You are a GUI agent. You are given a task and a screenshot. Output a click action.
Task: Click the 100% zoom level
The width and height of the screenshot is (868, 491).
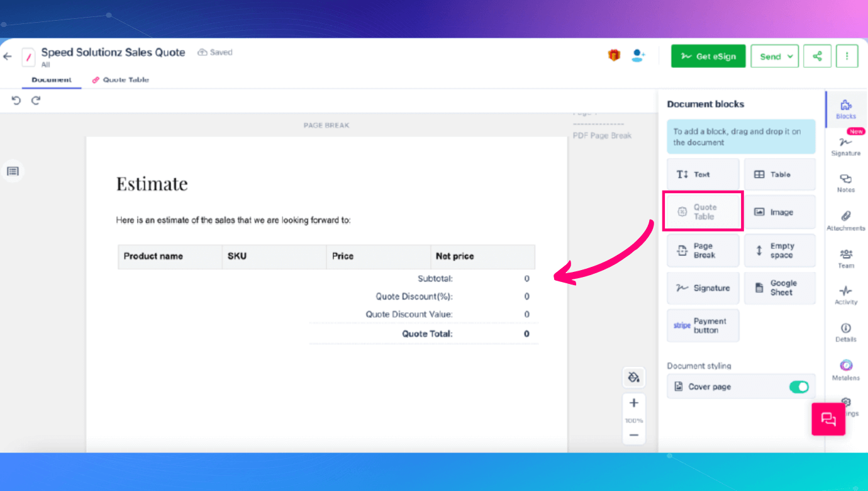(x=633, y=420)
